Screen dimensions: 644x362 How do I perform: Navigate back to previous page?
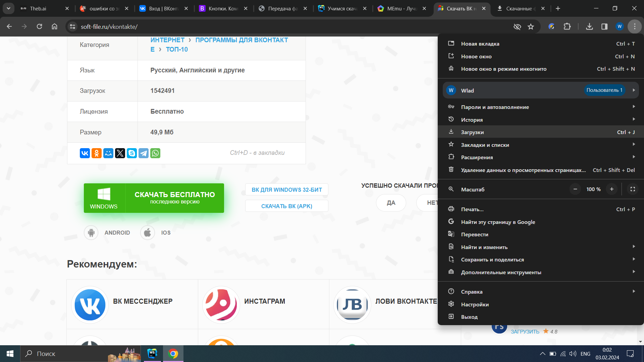(9, 26)
